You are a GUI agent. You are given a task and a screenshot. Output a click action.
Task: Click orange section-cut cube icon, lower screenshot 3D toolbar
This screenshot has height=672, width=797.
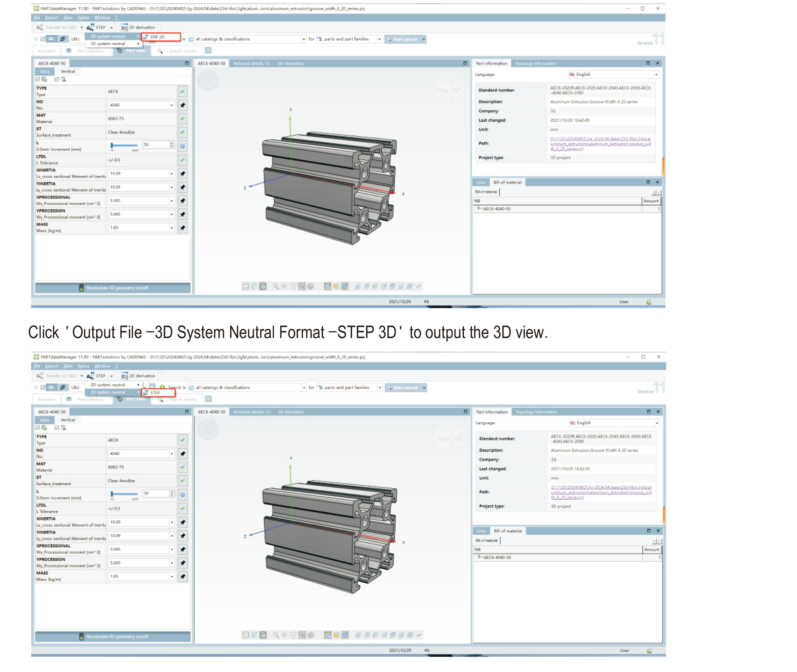click(x=336, y=635)
